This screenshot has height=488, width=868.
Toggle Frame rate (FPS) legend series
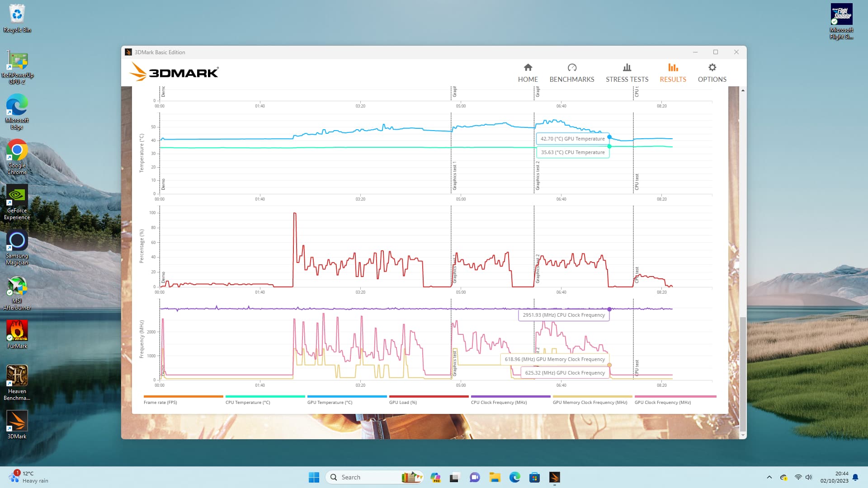coord(160,402)
